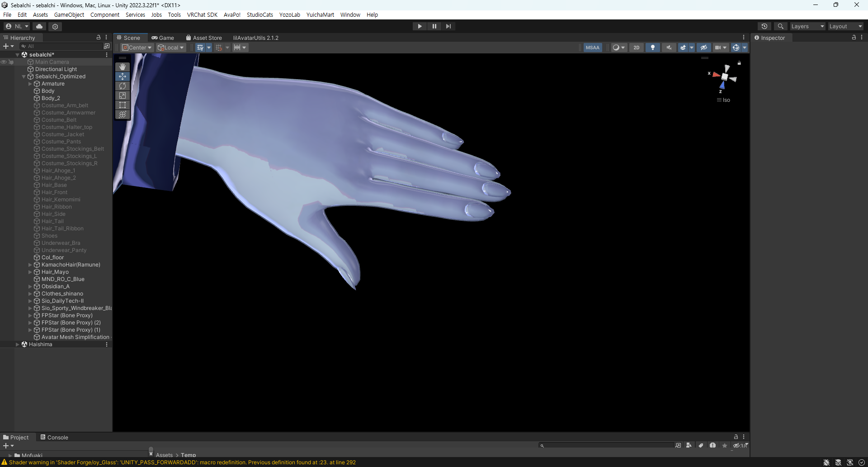868x467 pixels.
Task: Lock the Inspector panel
Action: [x=854, y=38]
